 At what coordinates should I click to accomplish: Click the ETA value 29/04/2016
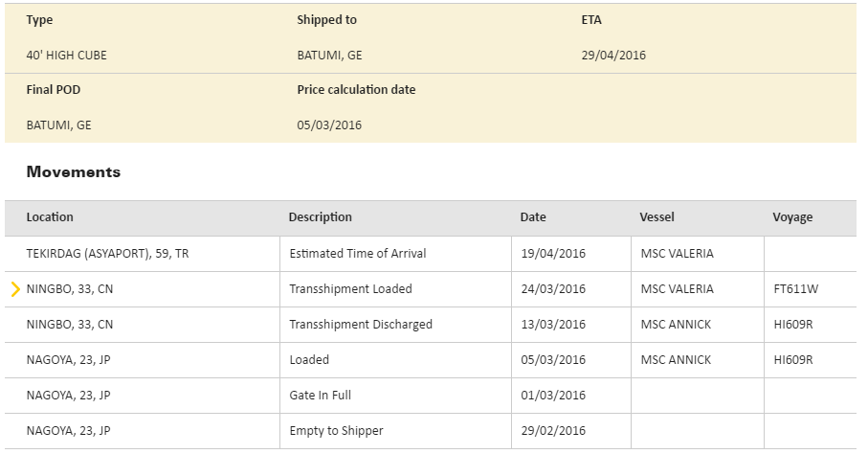click(613, 56)
